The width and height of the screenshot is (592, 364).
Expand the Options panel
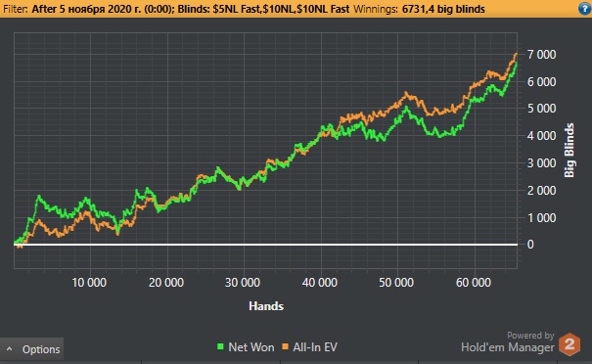click(x=31, y=349)
